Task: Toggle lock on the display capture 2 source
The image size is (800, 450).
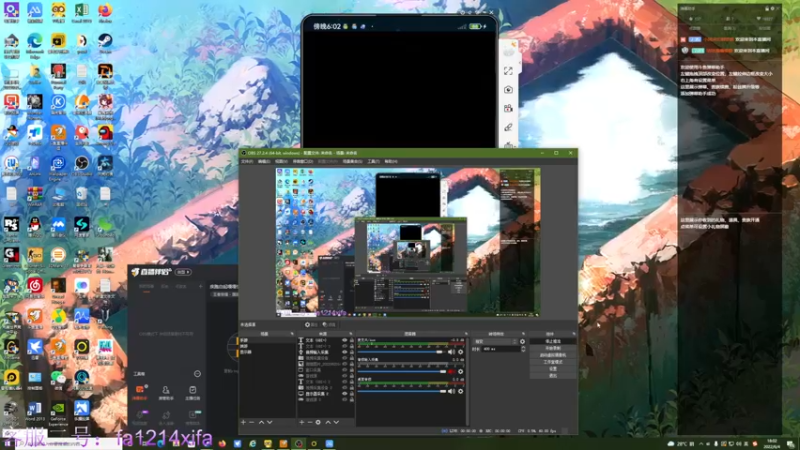Action: 352,394
